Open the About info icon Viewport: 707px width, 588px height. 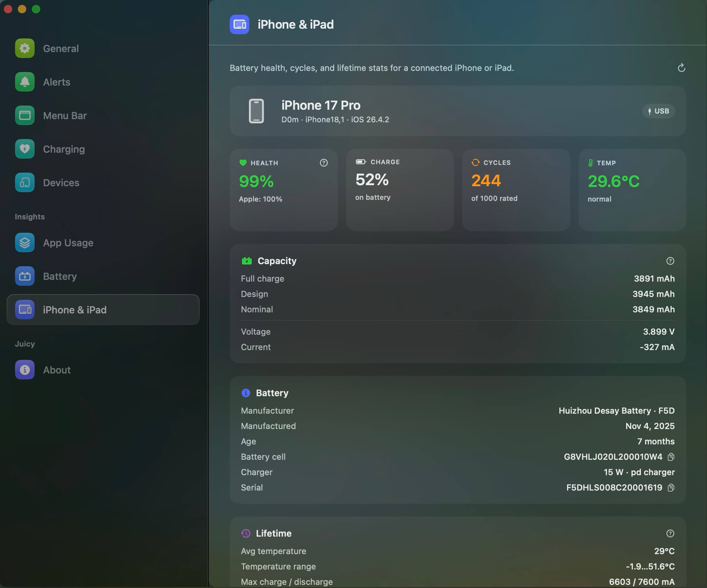[x=24, y=370]
